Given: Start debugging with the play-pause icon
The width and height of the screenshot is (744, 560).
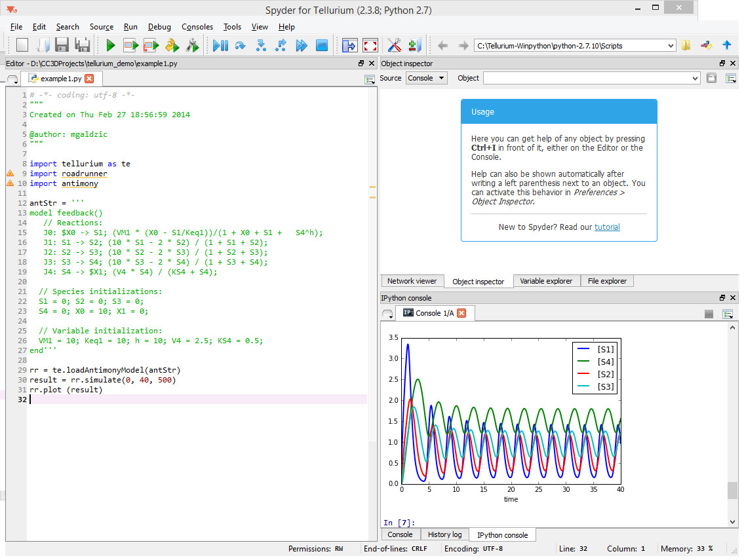Looking at the screenshot, I should click(221, 46).
